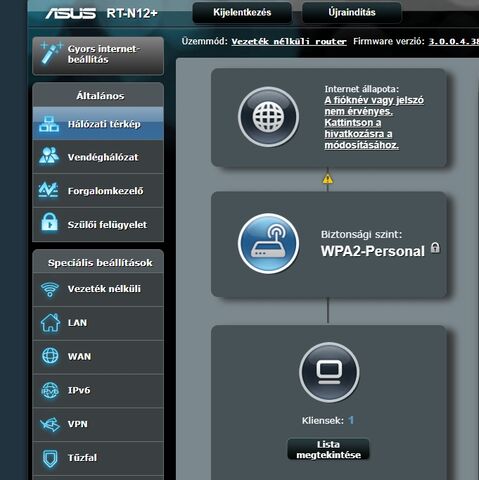The width and height of the screenshot is (479, 480).
Task: Open the Vezeték nélküli router mode link
Action: click(x=289, y=42)
